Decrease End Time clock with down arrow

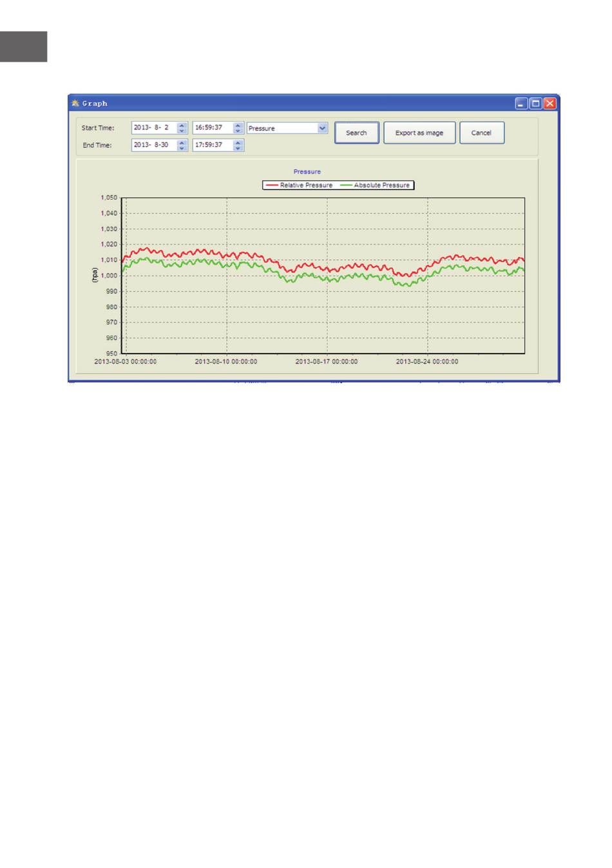tap(238, 148)
